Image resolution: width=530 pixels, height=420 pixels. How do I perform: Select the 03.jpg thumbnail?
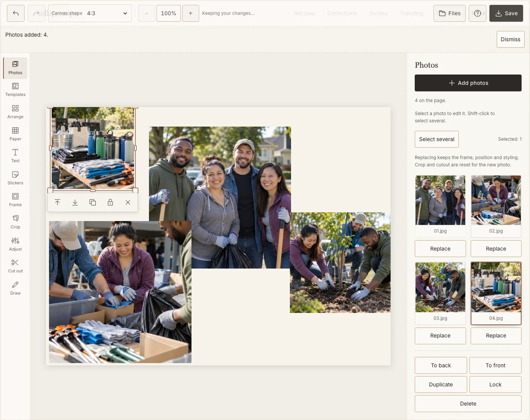440,293
